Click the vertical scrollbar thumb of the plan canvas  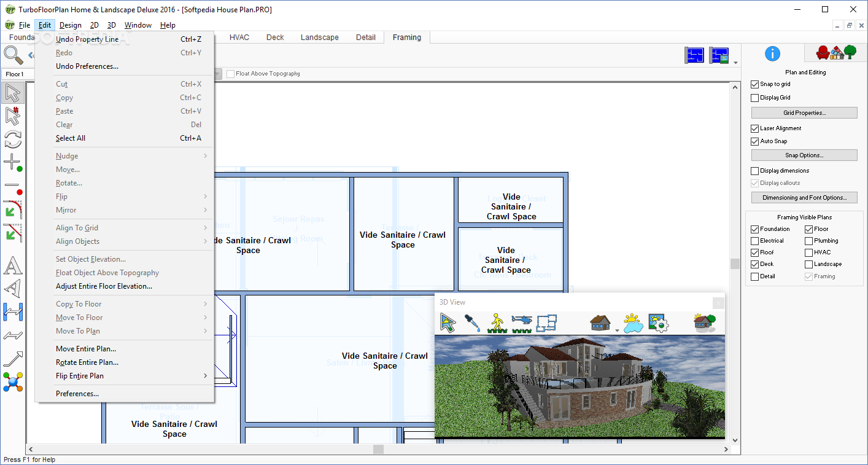735,264
